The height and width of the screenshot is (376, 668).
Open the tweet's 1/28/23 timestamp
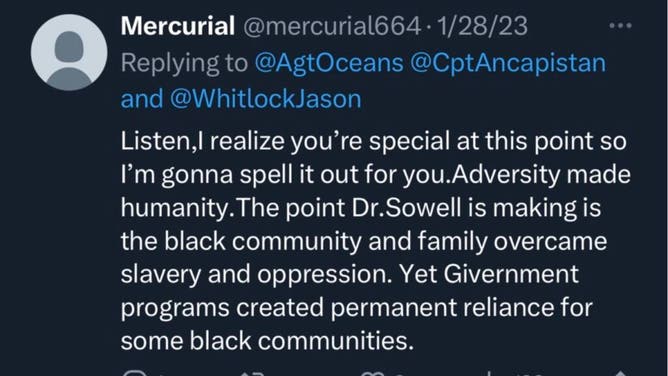(482, 26)
